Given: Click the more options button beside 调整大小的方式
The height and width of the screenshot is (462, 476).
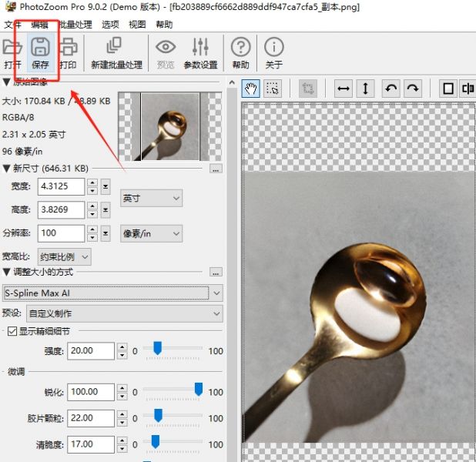Looking at the screenshot, I should [x=216, y=272].
